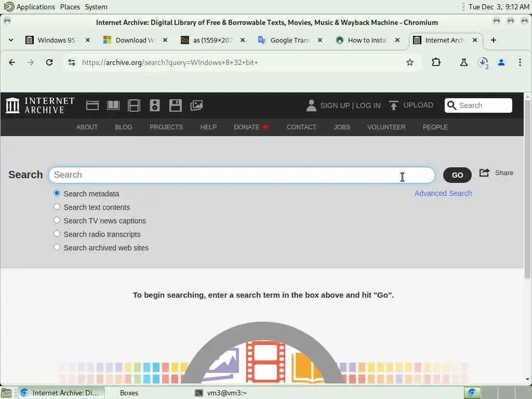
Task: Open the BLOG menu link
Action: [x=124, y=127]
